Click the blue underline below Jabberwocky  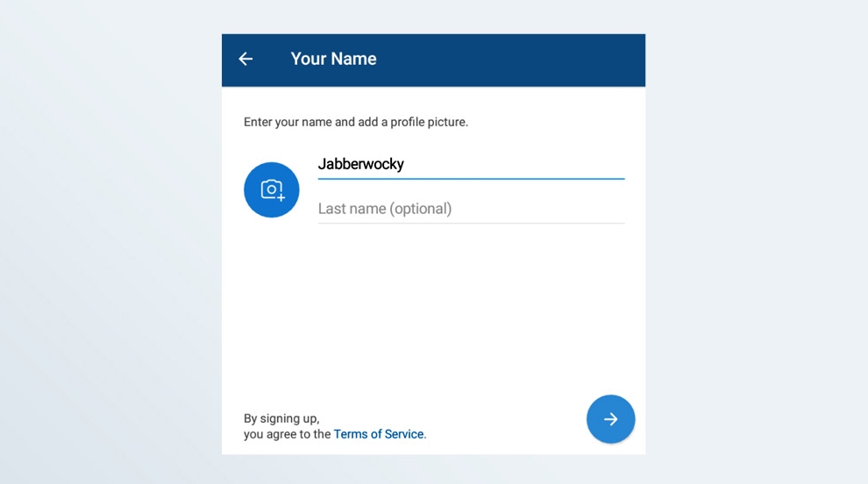pyautogui.click(x=471, y=179)
